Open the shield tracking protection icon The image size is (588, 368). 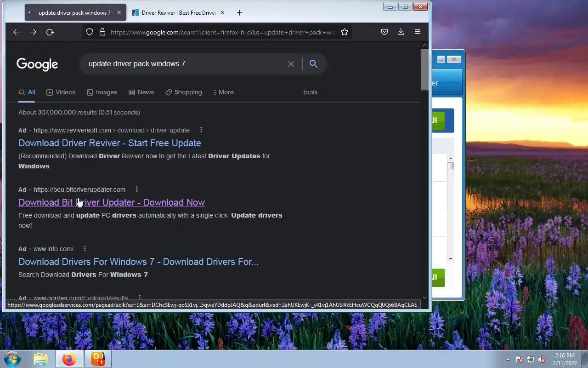(90, 32)
